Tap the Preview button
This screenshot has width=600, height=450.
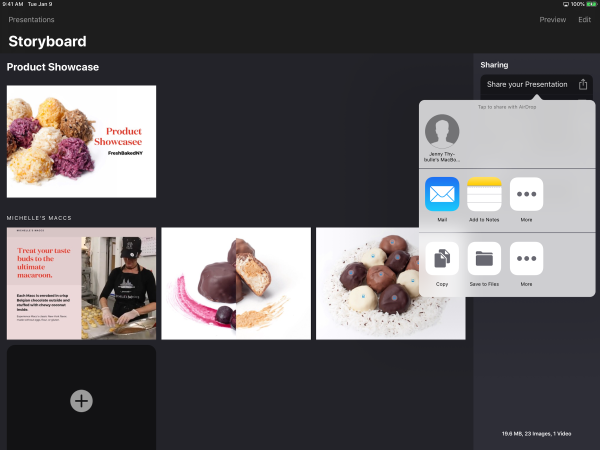[x=553, y=20]
